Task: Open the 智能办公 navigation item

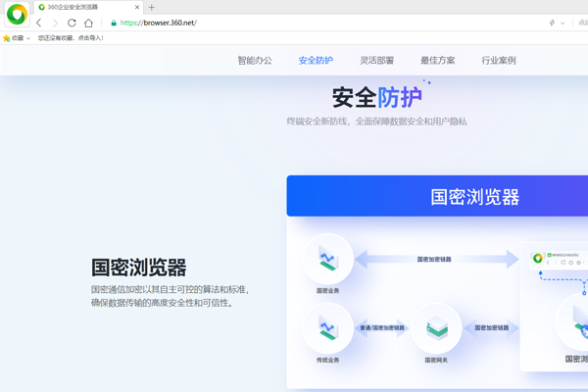Action: [255, 61]
